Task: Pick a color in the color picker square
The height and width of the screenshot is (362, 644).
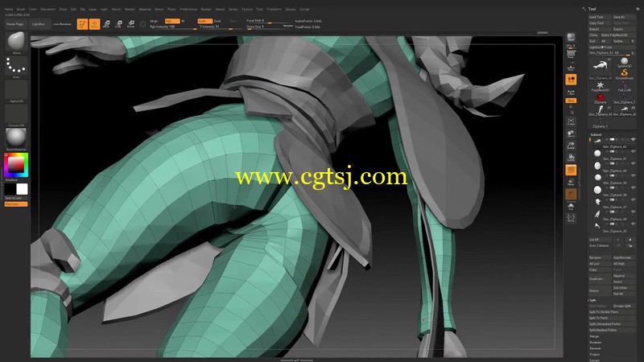Action: point(16,165)
